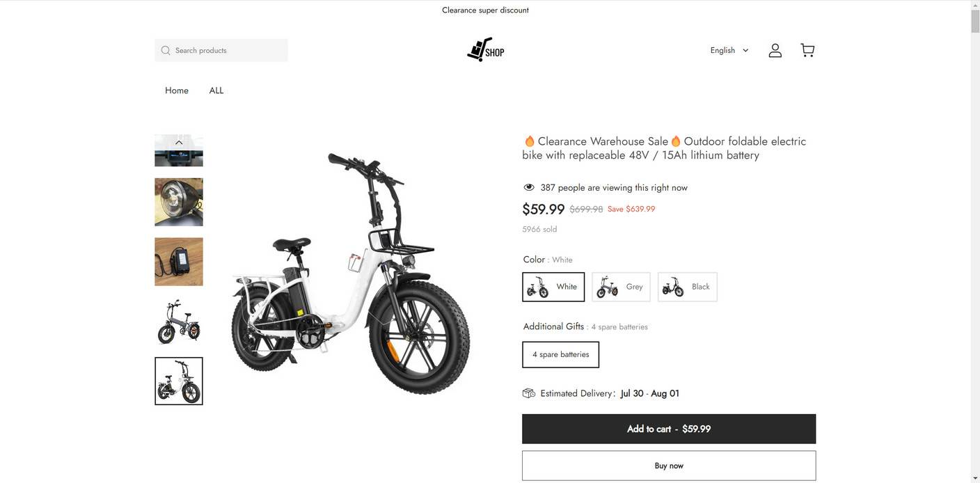
Task: Open the shopping cart icon
Action: tap(807, 50)
